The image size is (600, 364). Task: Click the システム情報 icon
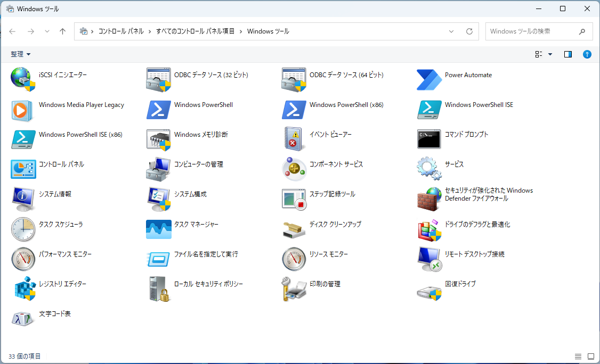23,199
